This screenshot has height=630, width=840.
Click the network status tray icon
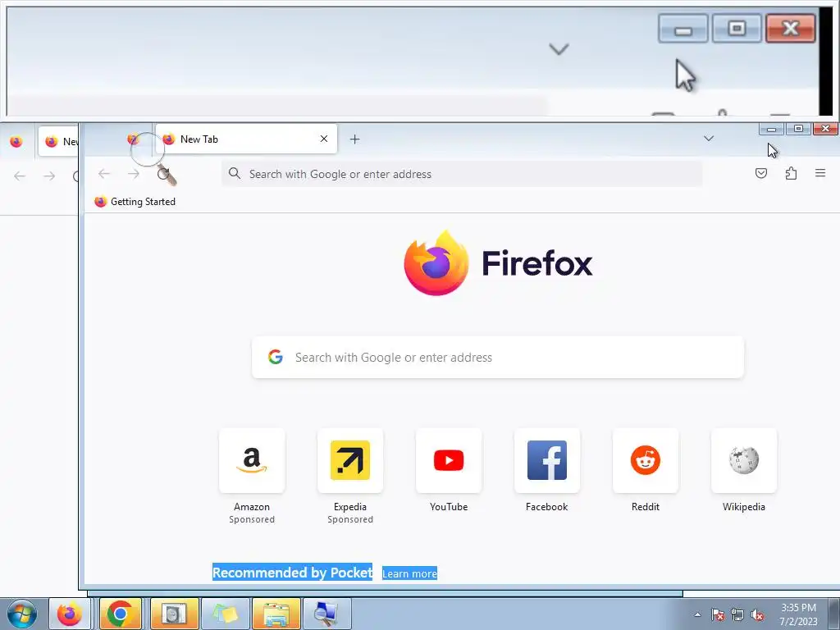(x=737, y=614)
